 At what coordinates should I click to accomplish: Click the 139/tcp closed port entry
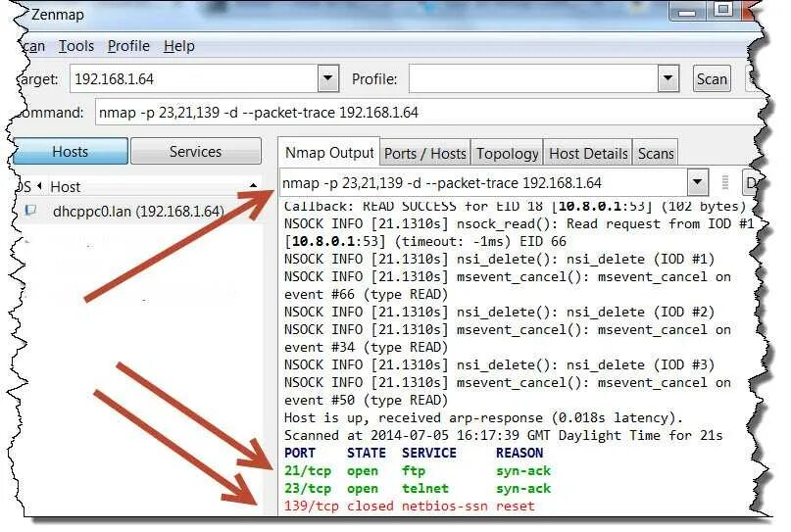click(312, 506)
